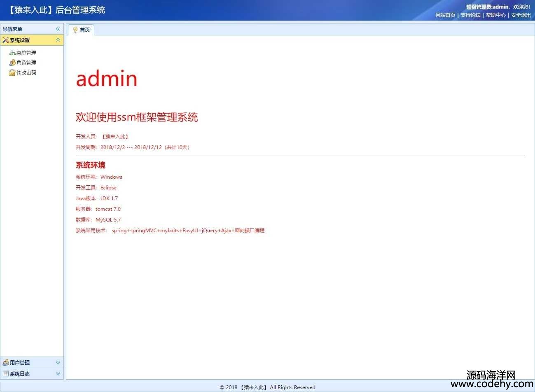
Task: Click the log sheet icon beside 系统日志
Action: point(6,373)
